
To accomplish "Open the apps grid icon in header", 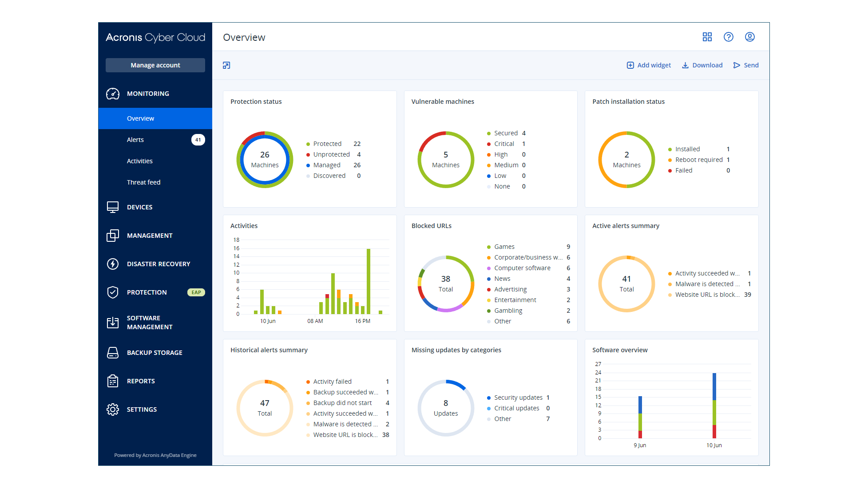I will [x=707, y=37].
